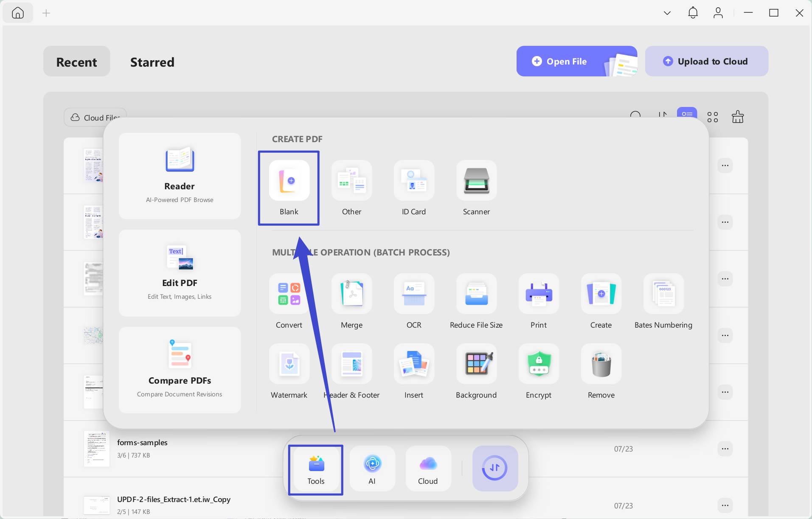The height and width of the screenshot is (519, 812).
Task: Go to the Home tab icon
Action: point(18,13)
